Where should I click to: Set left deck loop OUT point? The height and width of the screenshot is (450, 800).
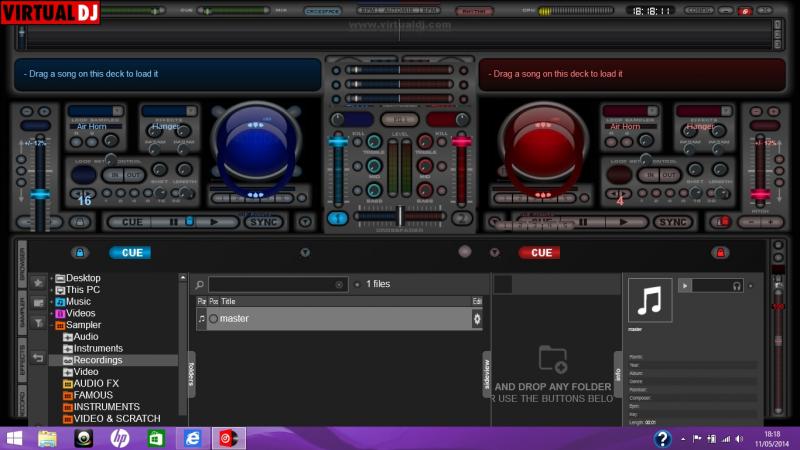(133, 175)
